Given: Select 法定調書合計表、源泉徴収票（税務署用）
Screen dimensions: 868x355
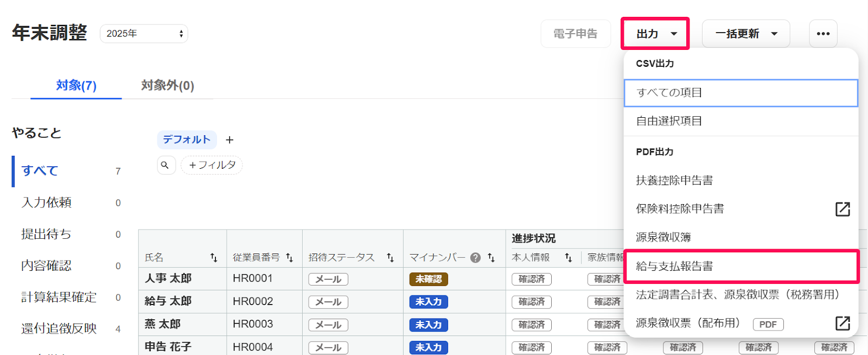Looking at the screenshot, I should coord(741,295).
